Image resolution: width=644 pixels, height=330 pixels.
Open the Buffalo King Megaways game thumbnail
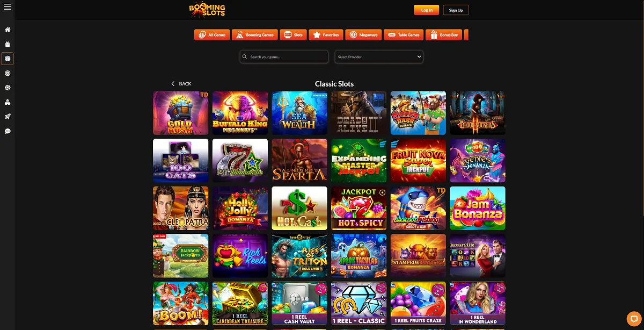240,113
